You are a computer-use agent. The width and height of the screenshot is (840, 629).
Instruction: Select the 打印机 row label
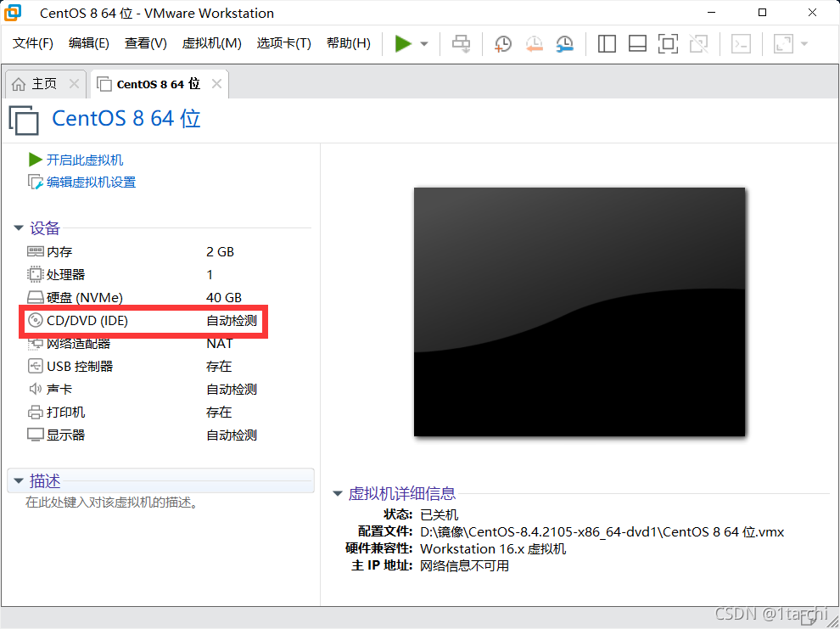click(66, 413)
